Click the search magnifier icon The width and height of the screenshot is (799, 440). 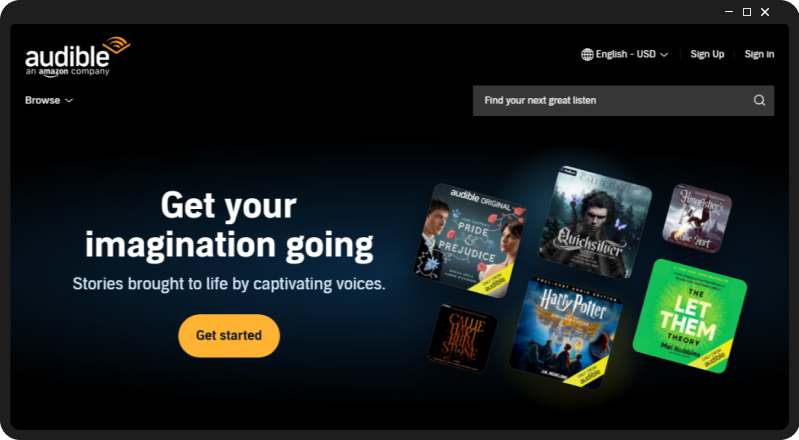click(759, 100)
